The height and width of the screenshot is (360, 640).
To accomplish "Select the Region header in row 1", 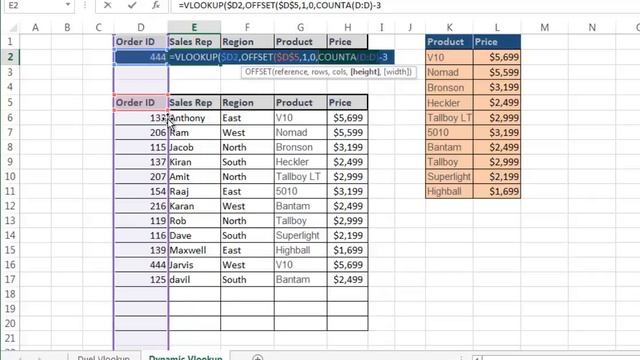I will [247, 42].
